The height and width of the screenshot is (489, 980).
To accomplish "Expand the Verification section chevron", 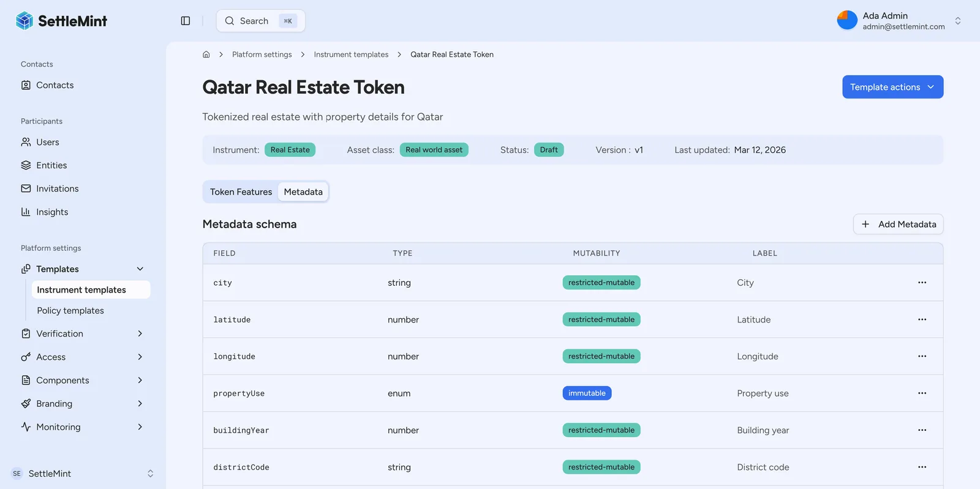I will pos(140,334).
